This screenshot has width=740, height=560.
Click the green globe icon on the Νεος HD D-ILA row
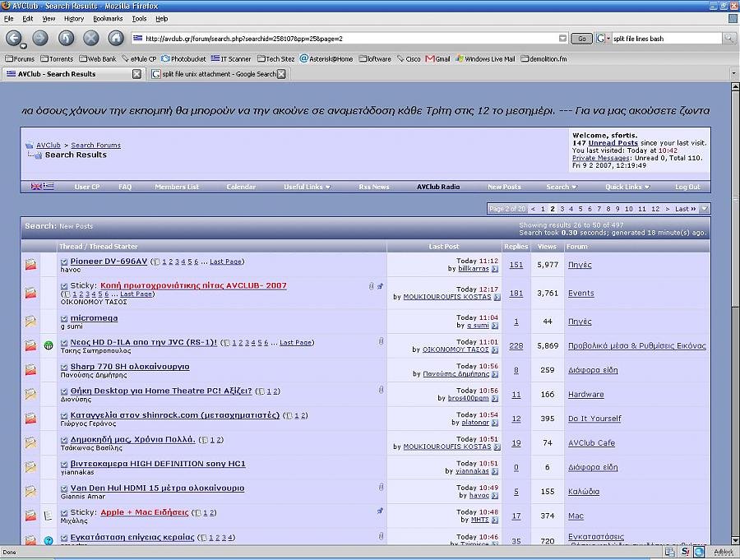(49, 345)
